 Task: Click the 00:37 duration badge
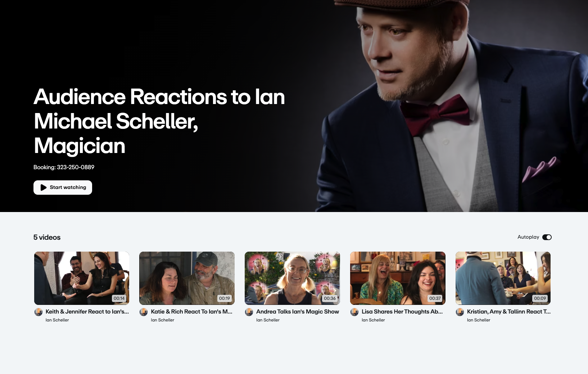pyautogui.click(x=435, y=298)
